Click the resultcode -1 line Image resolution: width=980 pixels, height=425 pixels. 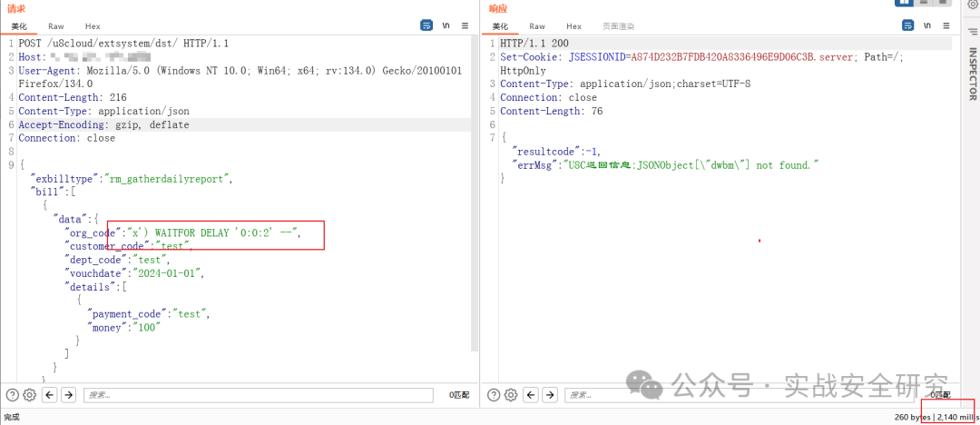coord(557,152)
